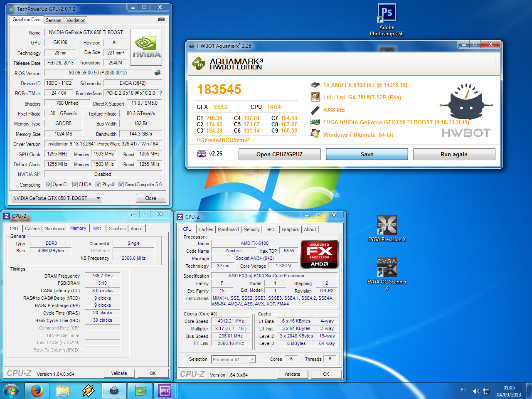
Task: Open the Memory tab in right CPU-Z window
Action: [251, 229]
